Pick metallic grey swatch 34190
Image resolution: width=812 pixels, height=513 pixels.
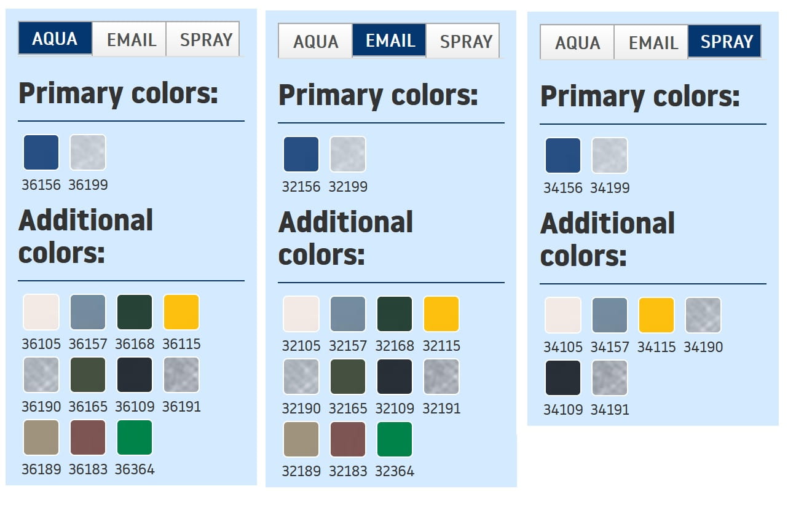pyautogui.click(x=703, y=315)
